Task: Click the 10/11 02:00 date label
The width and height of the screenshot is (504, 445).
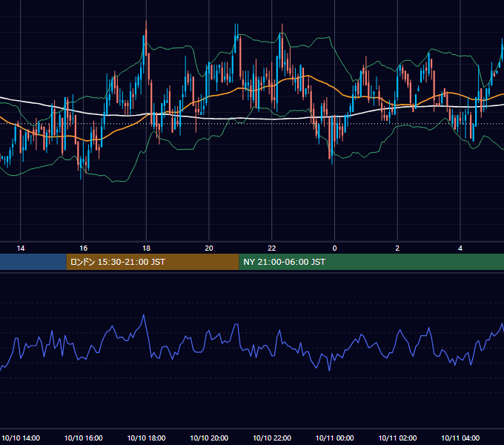Action: click(x=397, y=438)
